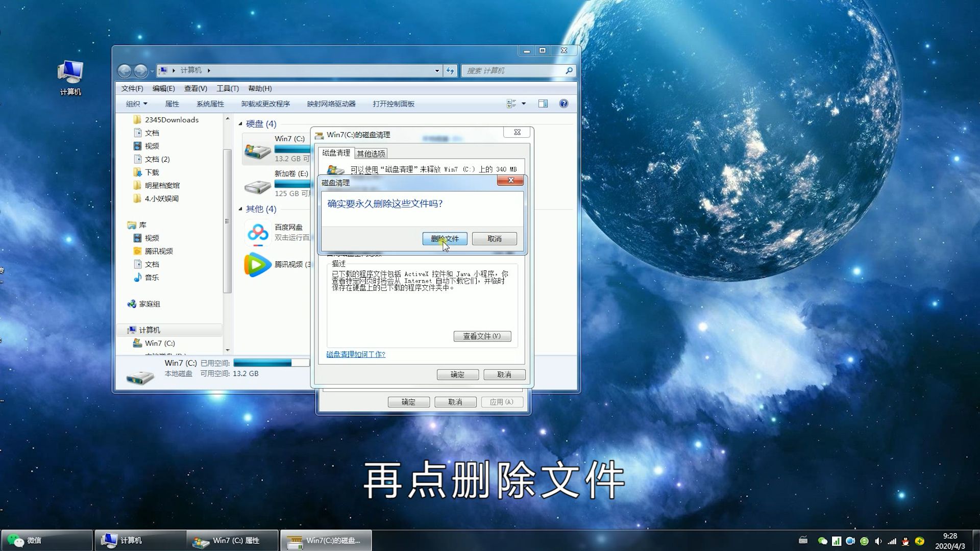
Task: Click 映射网络驱动器 toolbar item
Action: (331, 104)
